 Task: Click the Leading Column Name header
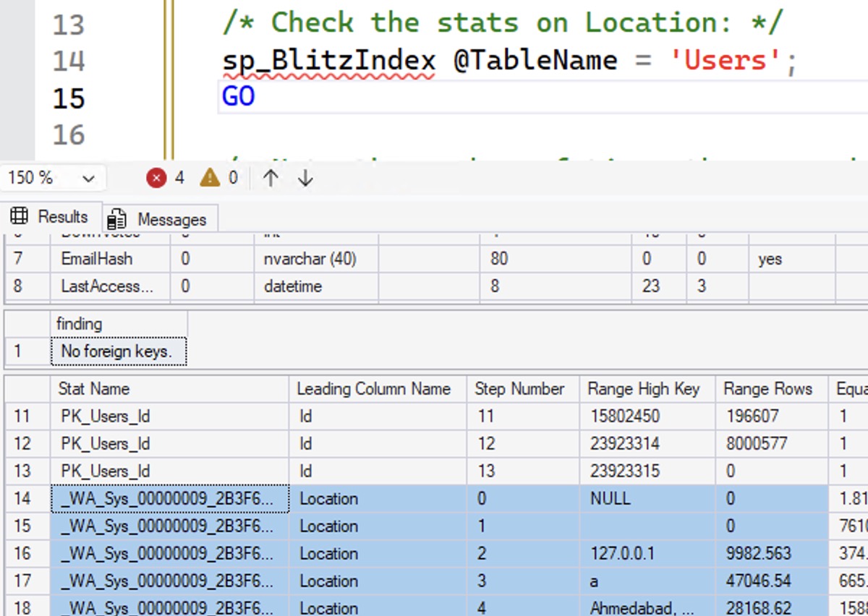[x=373, y=389]
